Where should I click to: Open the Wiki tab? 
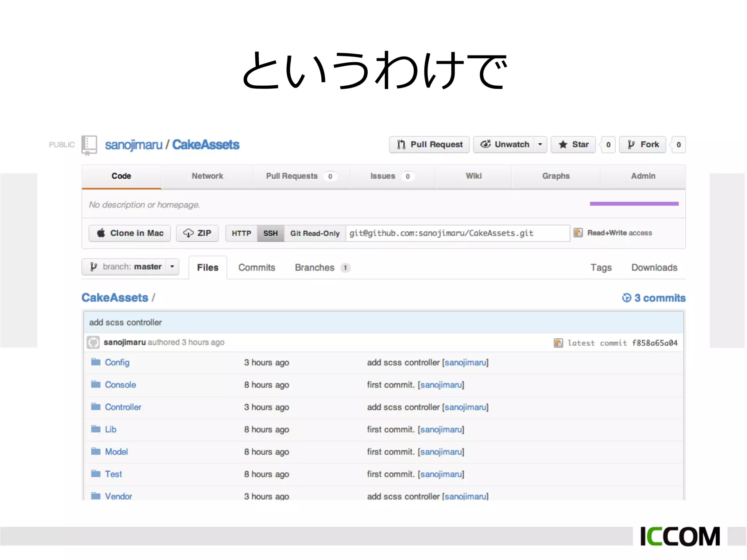(x=473, y=176)
